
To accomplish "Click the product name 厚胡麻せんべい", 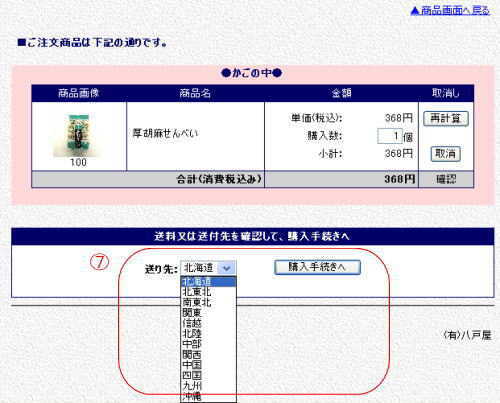I will 166,133.
